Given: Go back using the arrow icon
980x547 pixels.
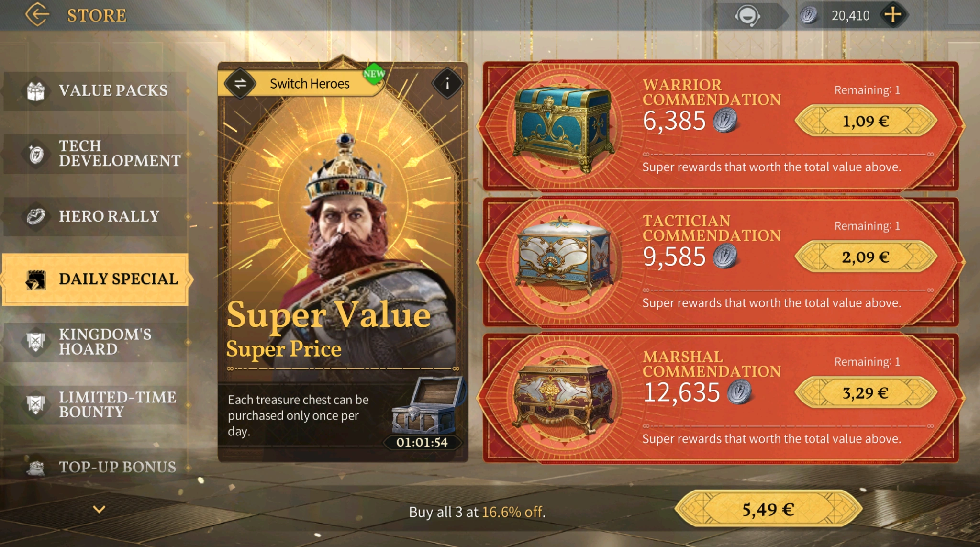Looking at the screenshot, I should (x=37, y=15).
